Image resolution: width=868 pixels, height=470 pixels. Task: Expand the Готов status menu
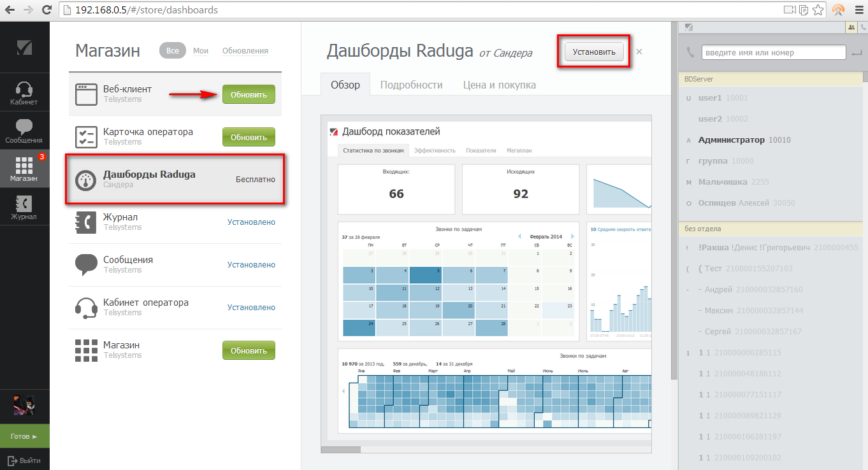coord(24,436)
